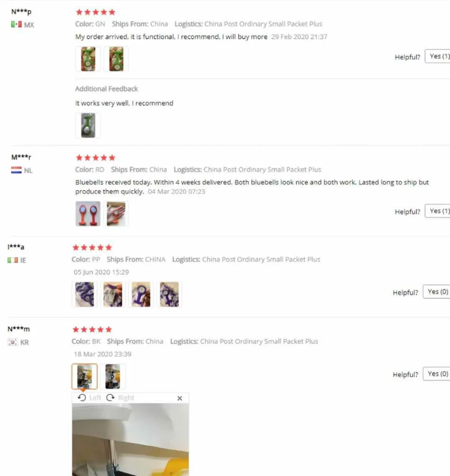Open thumbnail of red watch in hand
This screenshot has width=450, height=476.
[x=116, y=214]
